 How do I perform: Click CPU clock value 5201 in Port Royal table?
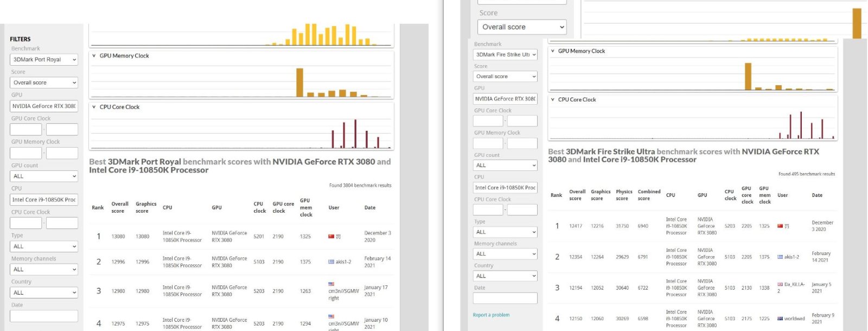coord(259,237)
